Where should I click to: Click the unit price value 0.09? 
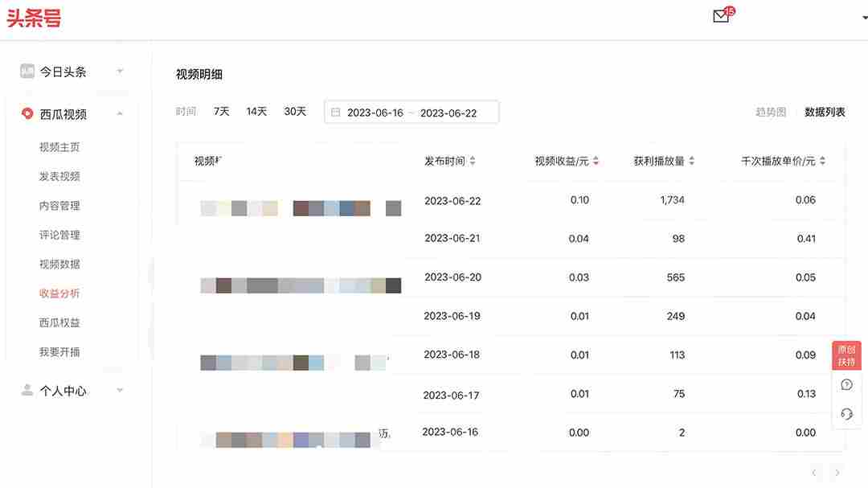805,355
